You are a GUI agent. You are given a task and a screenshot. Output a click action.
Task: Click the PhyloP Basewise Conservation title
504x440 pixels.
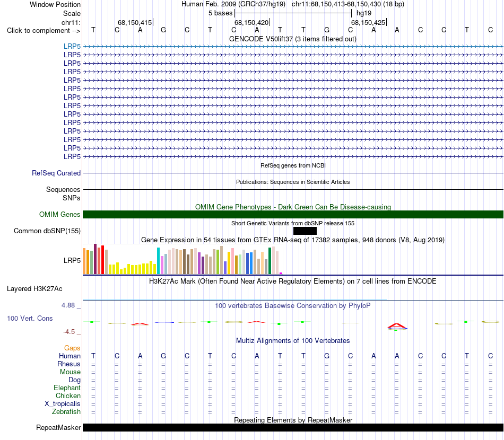pos(293,306)
